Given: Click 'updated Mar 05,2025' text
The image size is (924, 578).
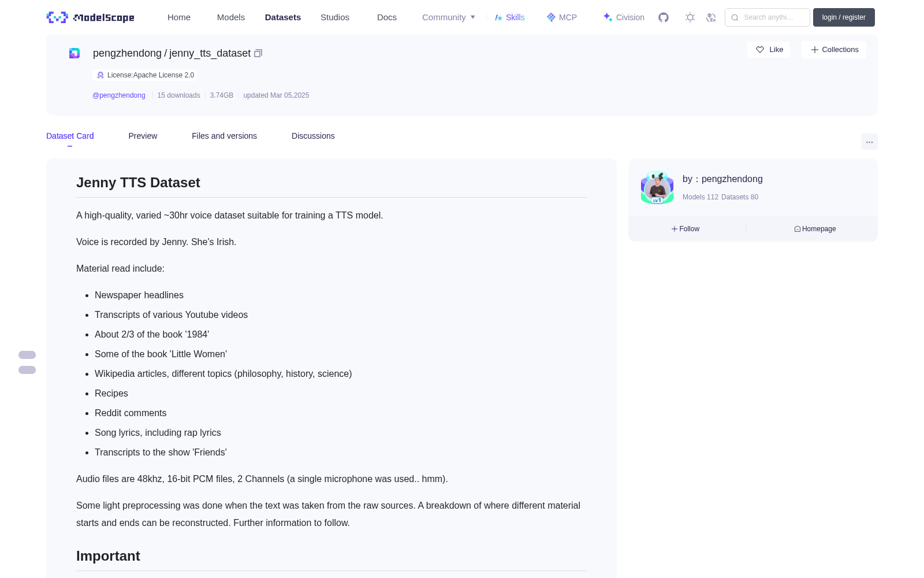Looking at the screenshot, I should 276,95.
